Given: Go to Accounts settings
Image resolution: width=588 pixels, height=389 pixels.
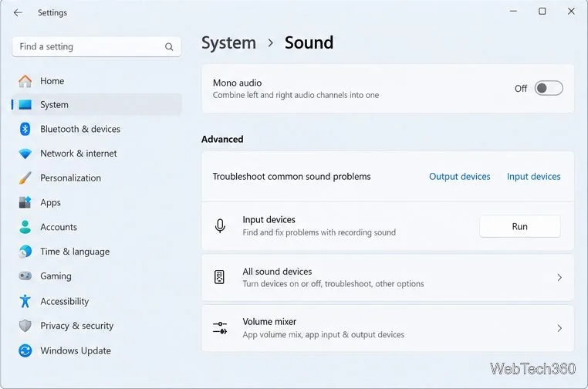Looking at the screenshot, I should 96,227.
